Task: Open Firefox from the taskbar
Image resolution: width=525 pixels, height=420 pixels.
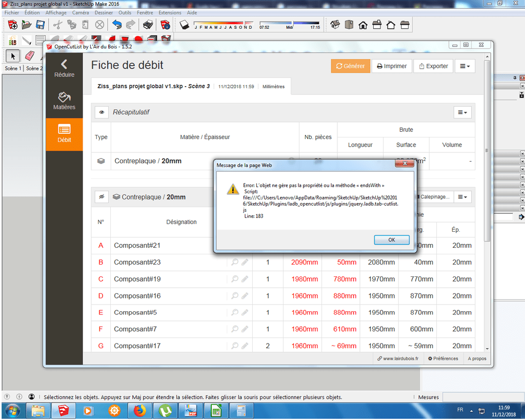Action: click(x=139, y=411)
